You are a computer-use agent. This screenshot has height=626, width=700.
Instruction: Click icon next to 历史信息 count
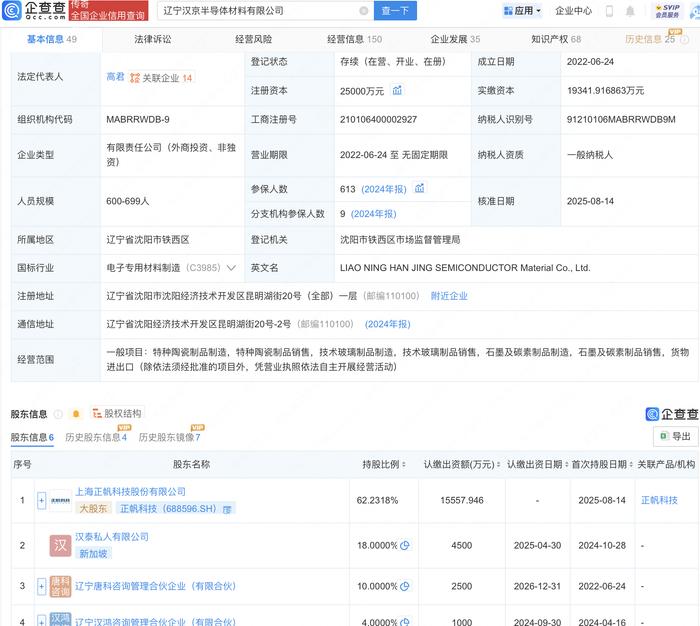(x=684, y=40)
